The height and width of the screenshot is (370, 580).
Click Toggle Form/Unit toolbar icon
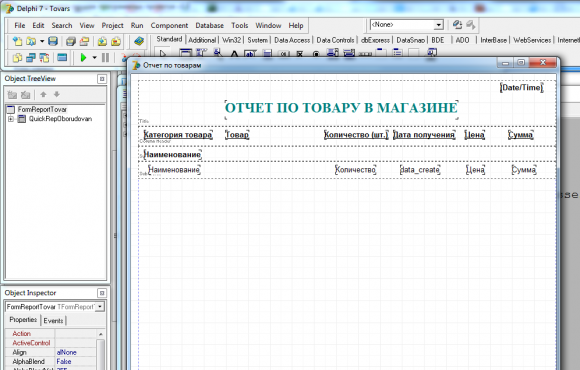pos(44,58)
